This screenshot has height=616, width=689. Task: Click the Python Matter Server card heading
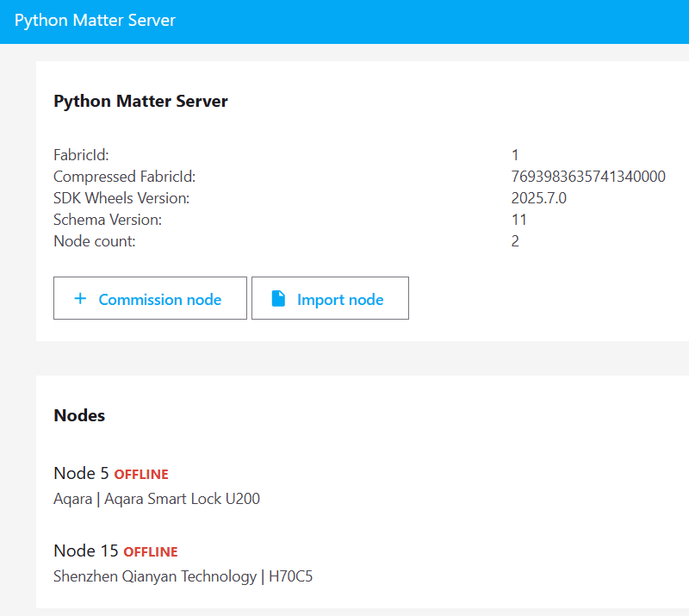(140, 102)
